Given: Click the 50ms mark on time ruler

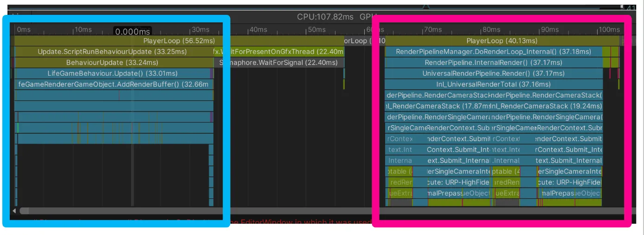Looking at the screenshot, I should (x=316, y=30).
